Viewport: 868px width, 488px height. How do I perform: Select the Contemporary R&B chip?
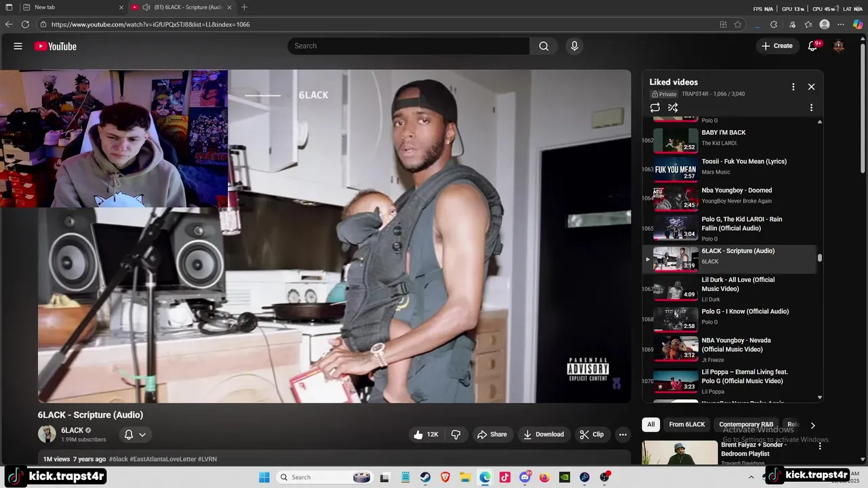[x=746, y=425]
